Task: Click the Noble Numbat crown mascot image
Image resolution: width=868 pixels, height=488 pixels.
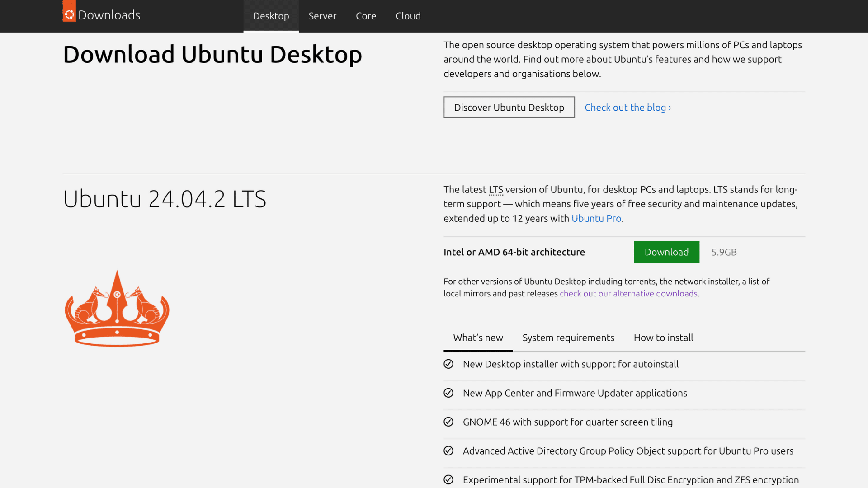Action: pos(117,309)
